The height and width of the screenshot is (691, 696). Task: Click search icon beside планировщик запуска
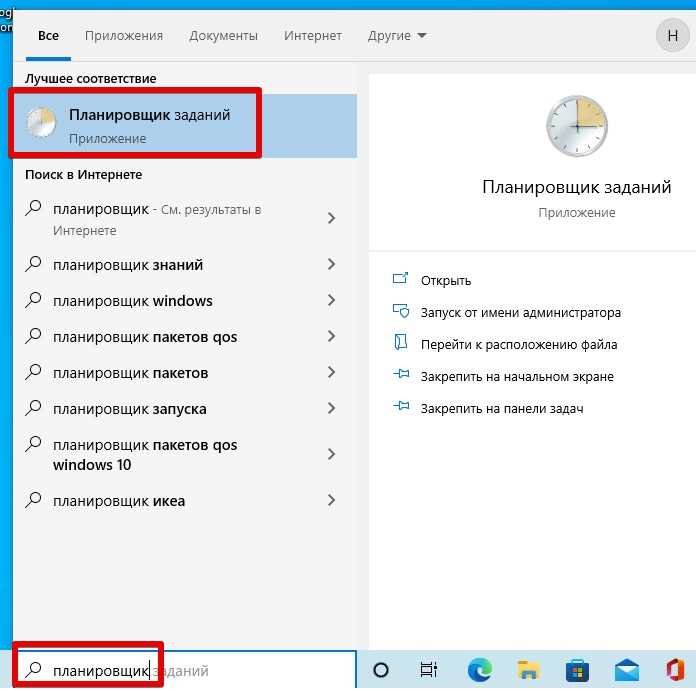click(33, 407)
